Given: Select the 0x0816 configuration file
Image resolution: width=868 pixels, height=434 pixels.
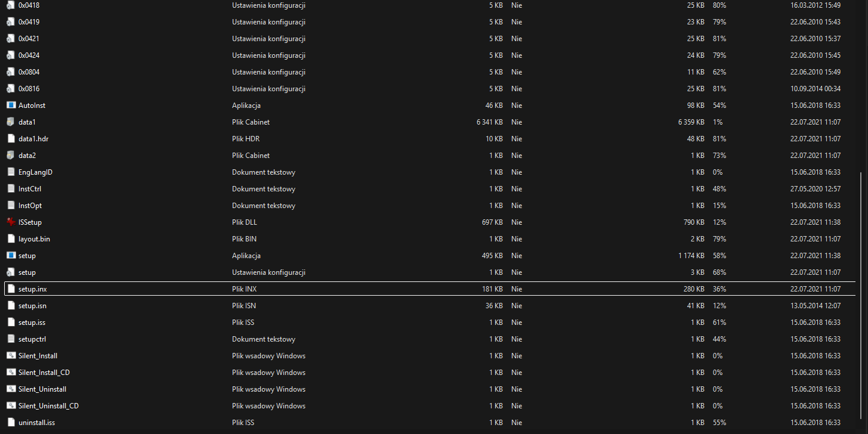Looking at the screenshot, I should (29, 88).
